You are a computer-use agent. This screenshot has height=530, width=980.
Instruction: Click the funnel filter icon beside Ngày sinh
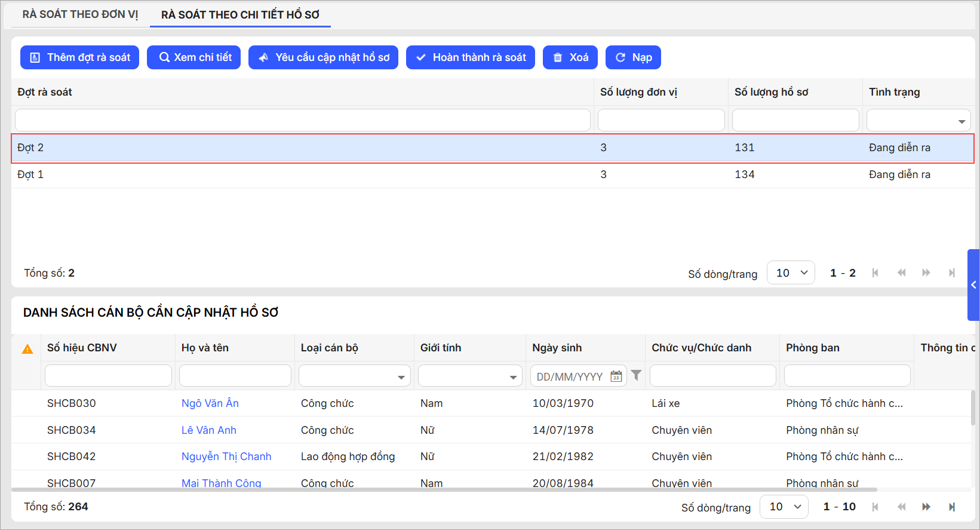point(636,375)
